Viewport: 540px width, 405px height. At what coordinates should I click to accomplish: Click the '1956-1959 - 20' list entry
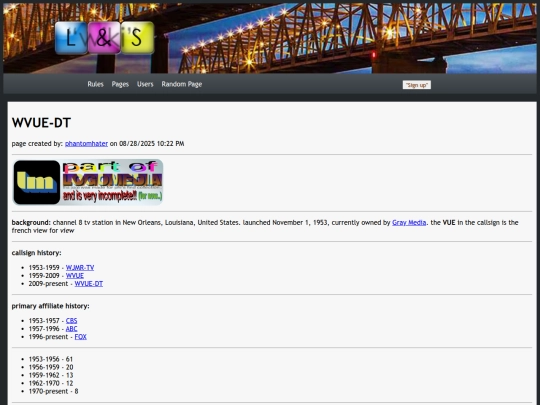tap(51, 367)
